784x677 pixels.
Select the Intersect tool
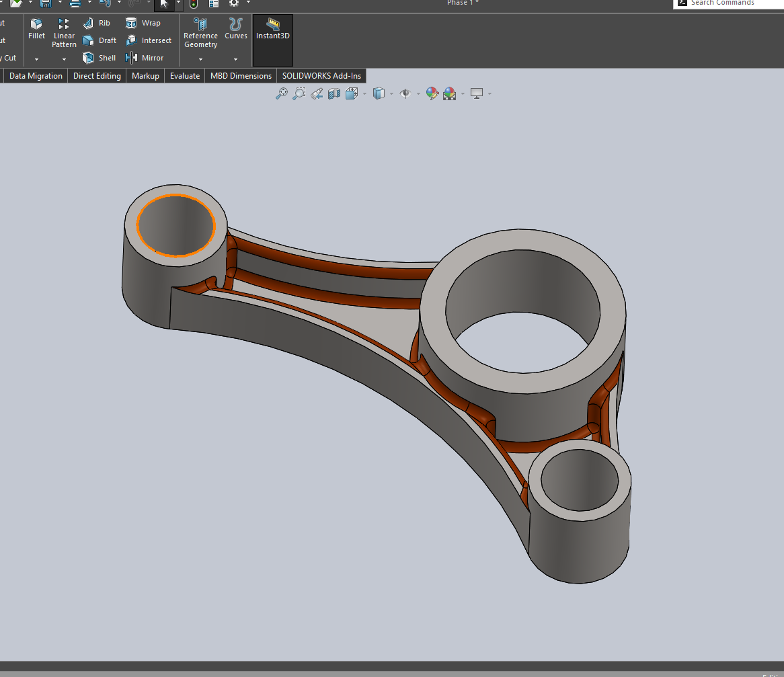coord(149,40)
